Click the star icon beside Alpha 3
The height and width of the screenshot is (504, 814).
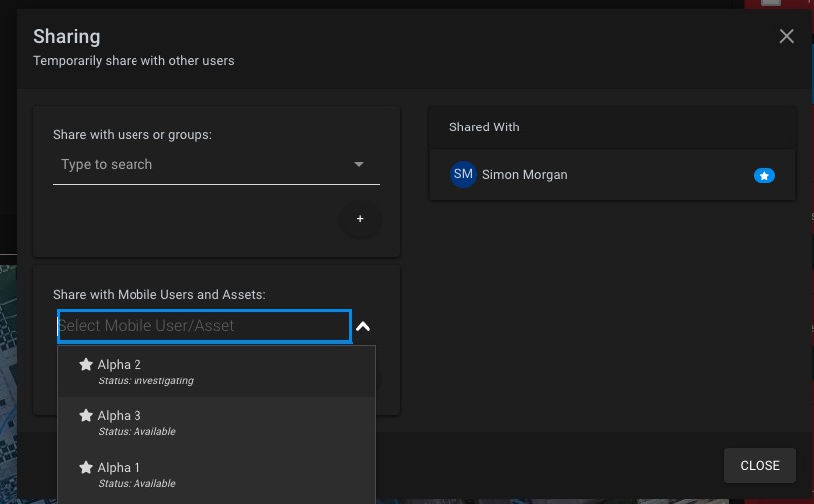(86, 415)
